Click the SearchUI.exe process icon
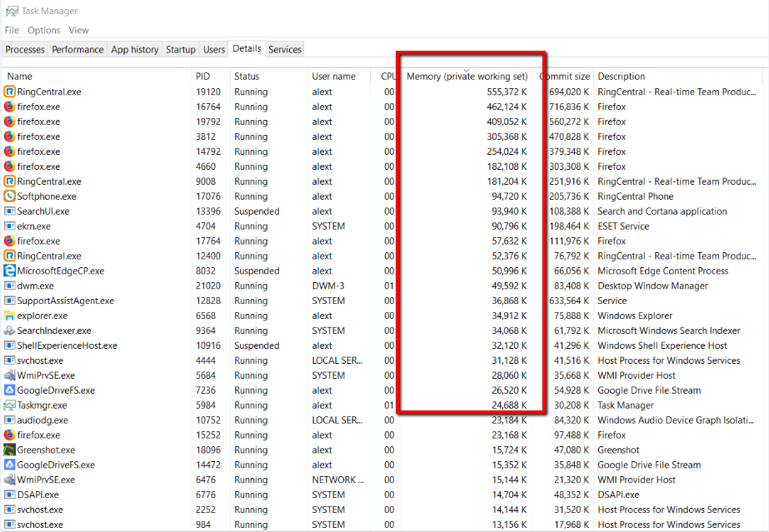 [9, 211]
